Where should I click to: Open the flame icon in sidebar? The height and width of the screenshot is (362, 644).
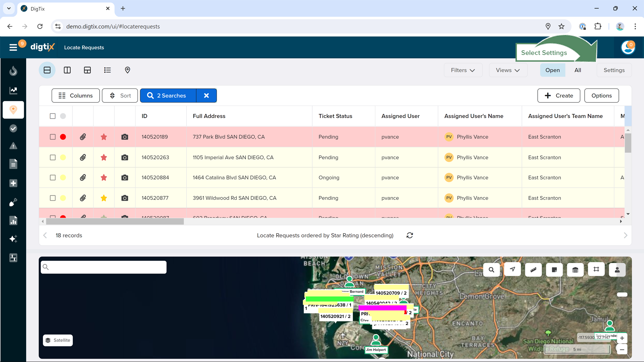pos(13,71)
